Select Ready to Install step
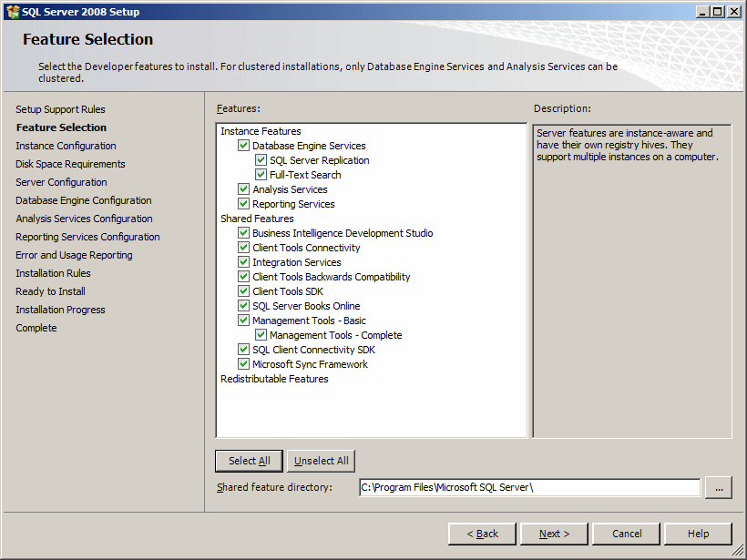The height and width of the screenshot is (560, 747). 50,291
